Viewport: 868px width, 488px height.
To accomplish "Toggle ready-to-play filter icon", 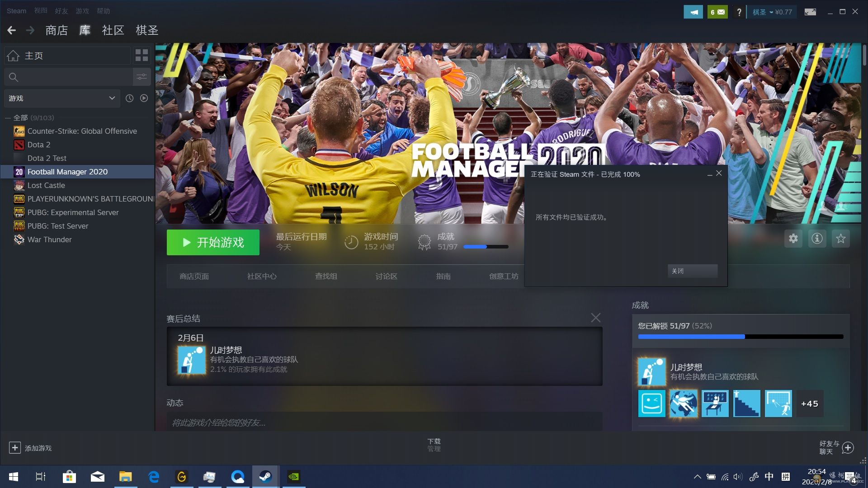I will point(144,98).
